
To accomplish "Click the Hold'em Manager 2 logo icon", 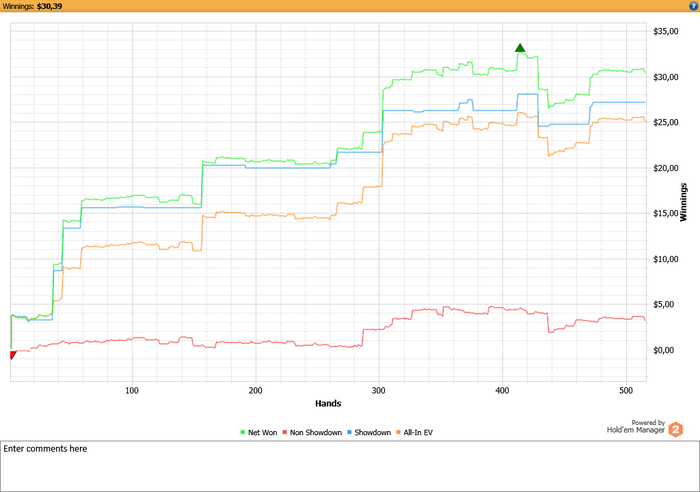I will point(675,429).
